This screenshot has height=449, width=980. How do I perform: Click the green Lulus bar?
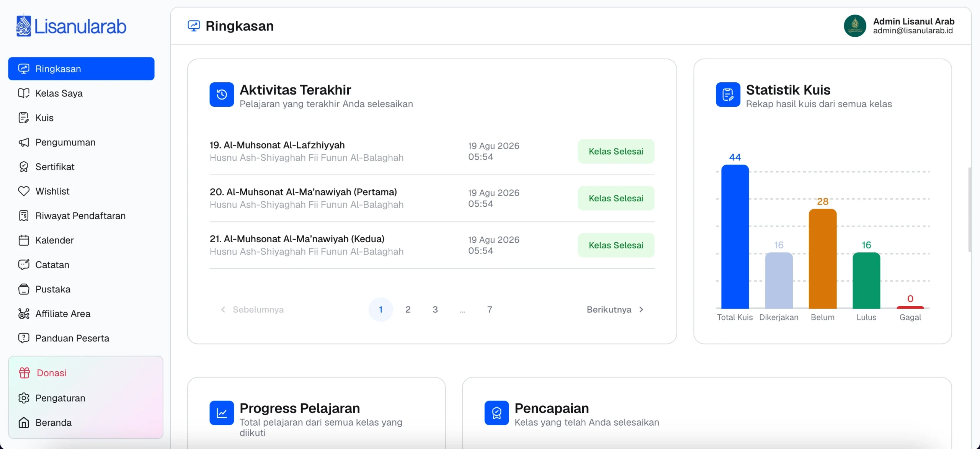coord(866,280)
